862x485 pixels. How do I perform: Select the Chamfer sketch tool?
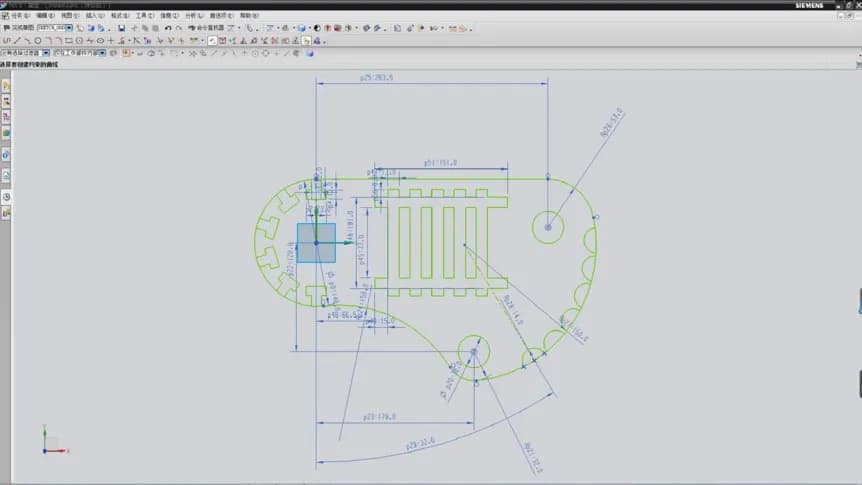coord(59,41)
